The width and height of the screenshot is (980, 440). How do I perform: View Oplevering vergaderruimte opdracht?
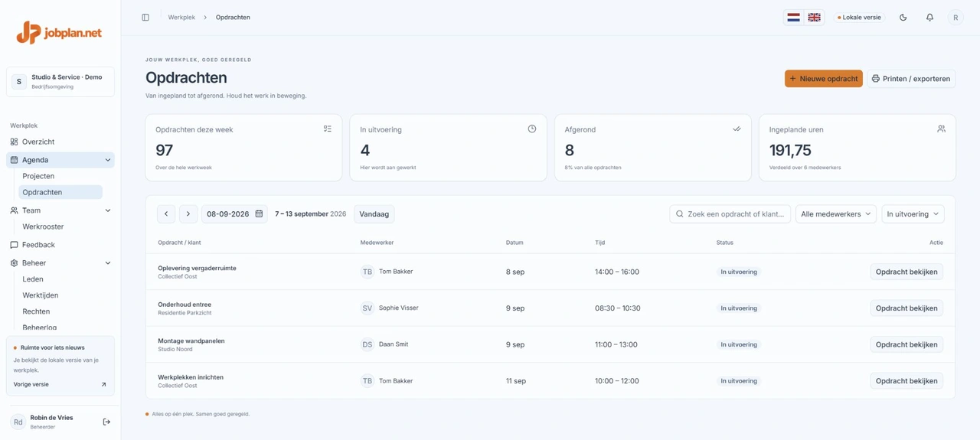click(906, 272)
